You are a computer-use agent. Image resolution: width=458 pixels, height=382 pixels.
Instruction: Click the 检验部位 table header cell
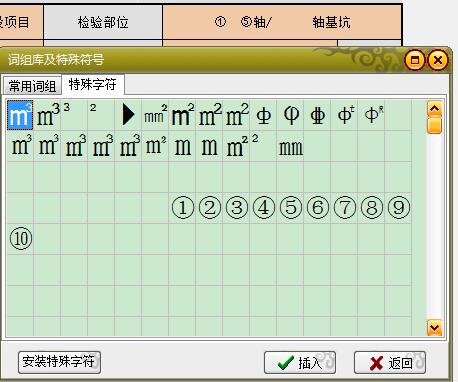[103, 22]
